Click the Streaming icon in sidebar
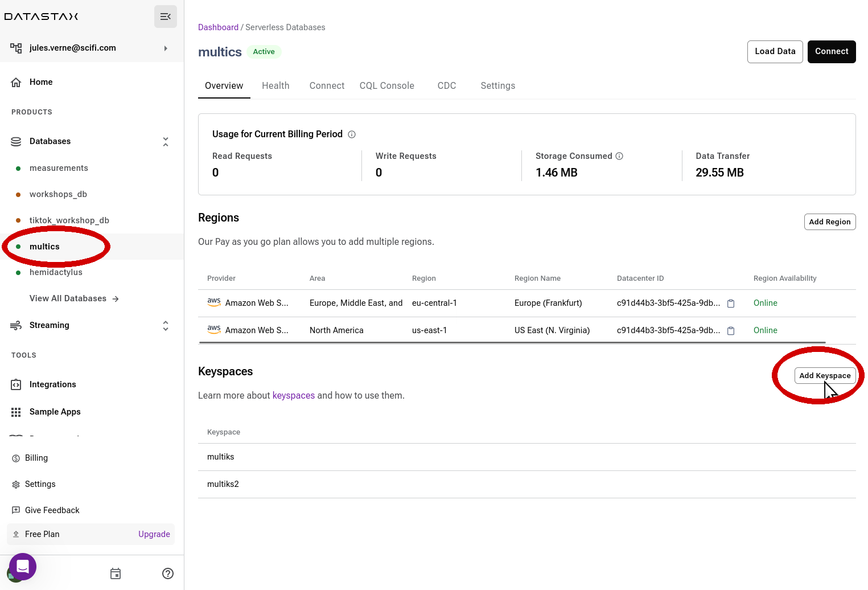The image size is (868, 590). pyautogui.click(x=16, y=325)
